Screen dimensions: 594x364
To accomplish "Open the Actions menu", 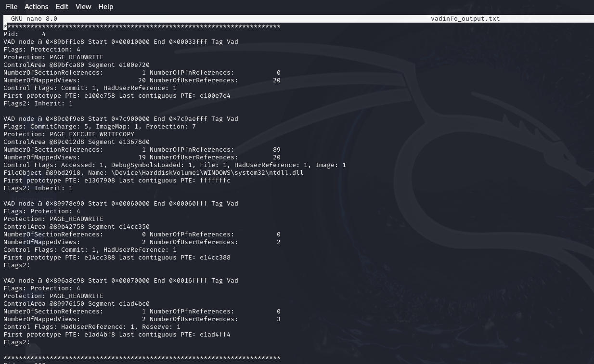I will click(x=36, y=6).
